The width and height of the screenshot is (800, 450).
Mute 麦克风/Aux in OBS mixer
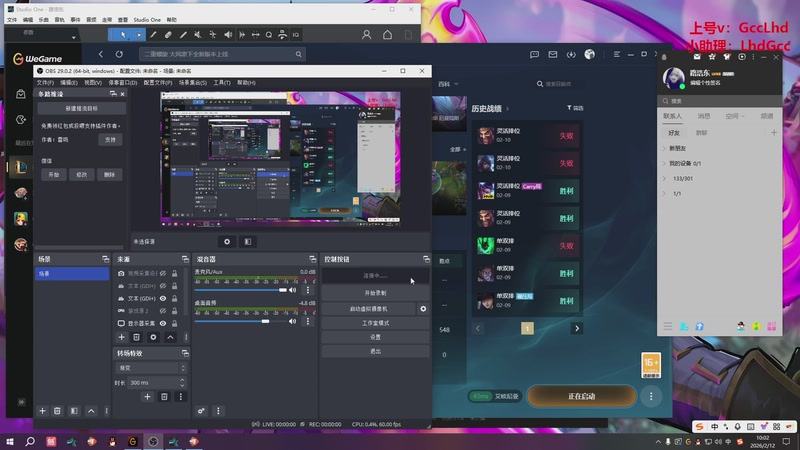[293, 290]
